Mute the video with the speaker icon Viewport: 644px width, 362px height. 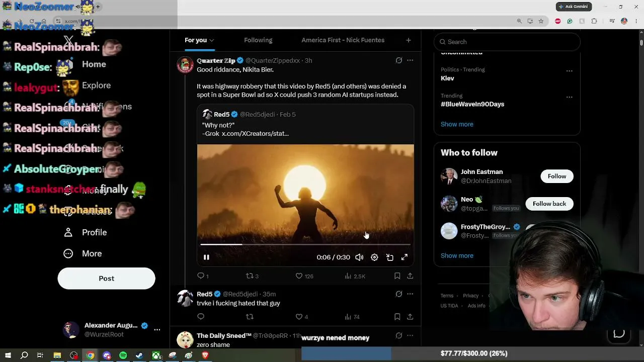[x=359, y=257]
